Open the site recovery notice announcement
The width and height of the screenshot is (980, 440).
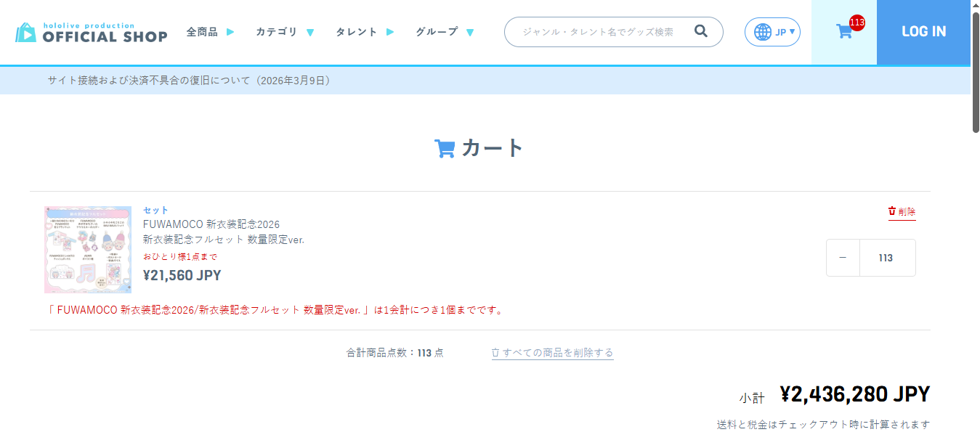click(190, 81)
